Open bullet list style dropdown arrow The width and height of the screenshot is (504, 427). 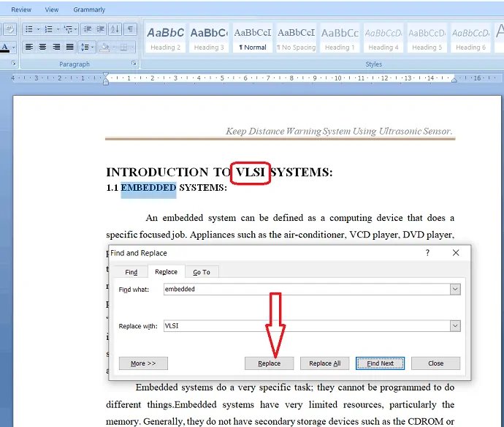(x=38, y=29)
